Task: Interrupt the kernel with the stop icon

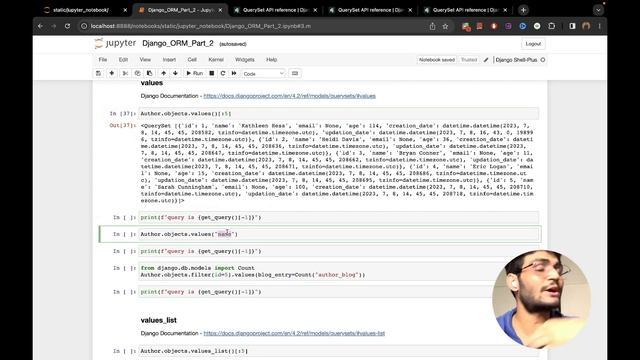Action: [x=211, y=73]
